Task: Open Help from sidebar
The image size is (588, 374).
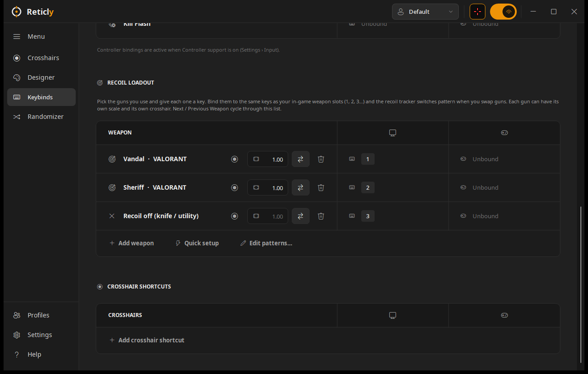Action: [x=41, y=354]
